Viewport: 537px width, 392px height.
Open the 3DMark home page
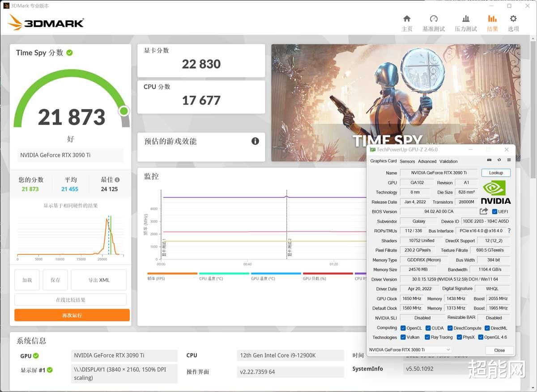click(407, 22)
